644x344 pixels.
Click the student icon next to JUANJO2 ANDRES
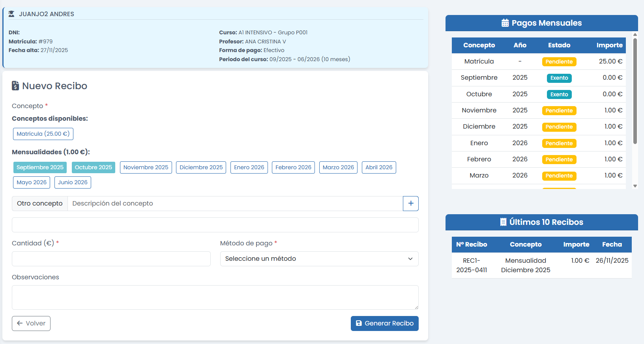(x=11, y=14)
